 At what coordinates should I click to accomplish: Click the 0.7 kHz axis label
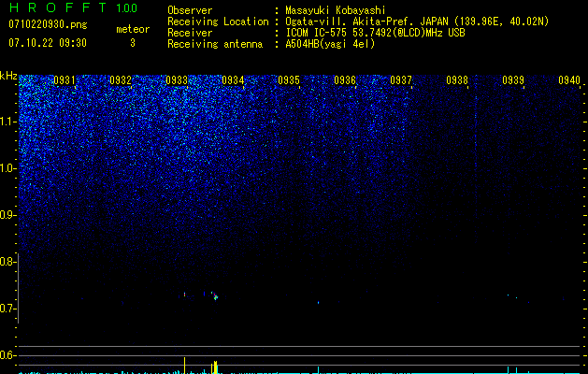(x=7, y=309)
